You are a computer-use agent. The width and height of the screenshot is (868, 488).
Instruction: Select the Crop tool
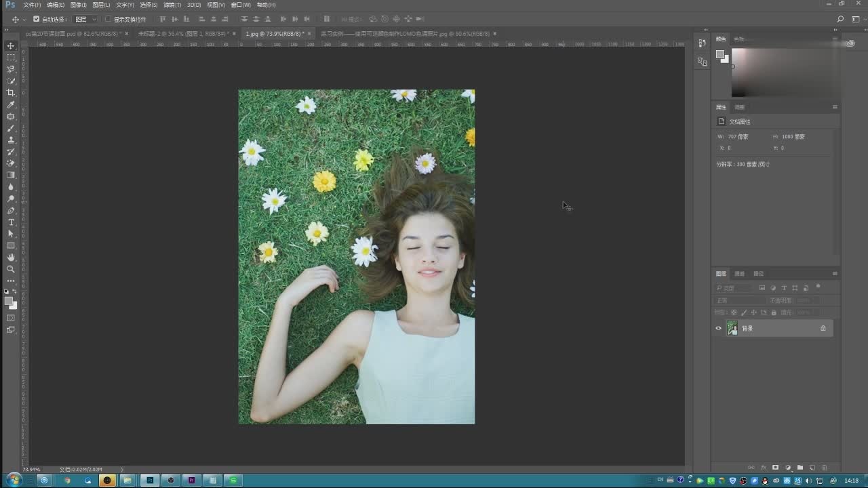[11, 93]
